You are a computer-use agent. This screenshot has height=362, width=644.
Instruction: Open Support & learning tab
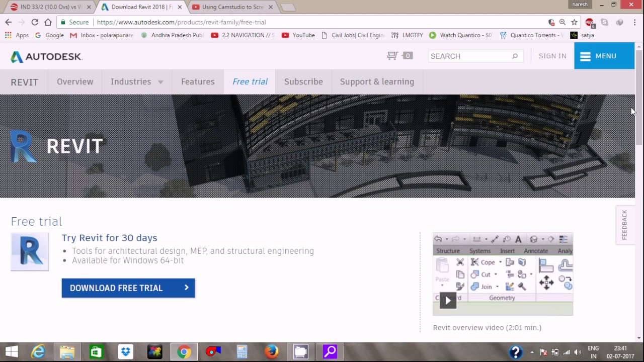(377, 81)
